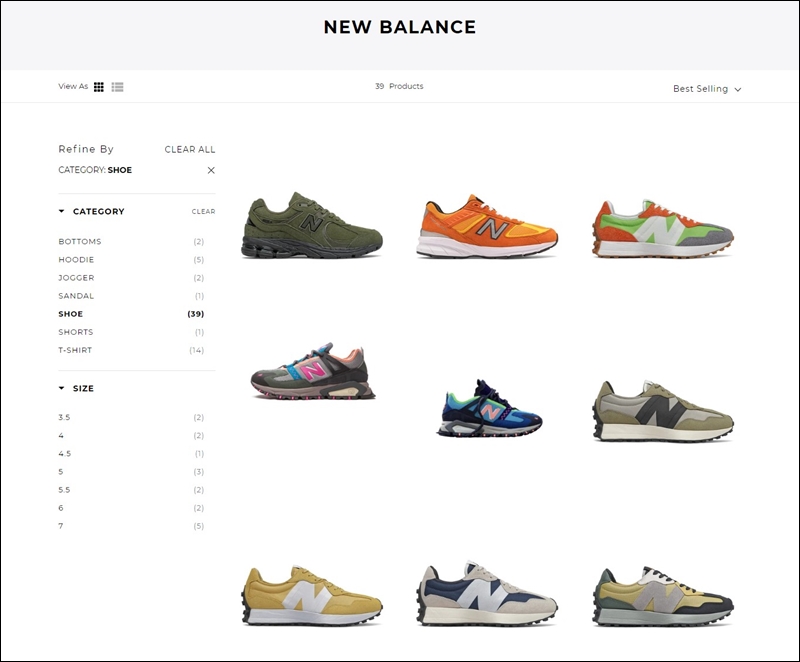
Task: Filter by Sandal category
Action: (76, 296)
